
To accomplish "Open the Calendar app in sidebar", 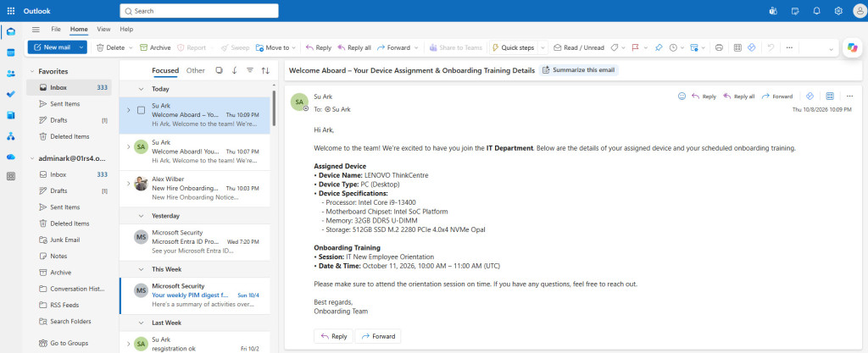I will tap(11, 52).
